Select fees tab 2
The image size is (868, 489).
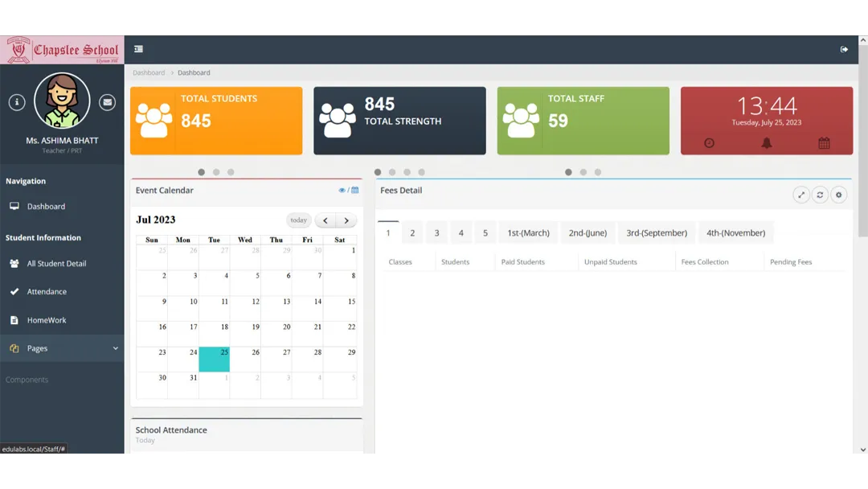tap(412, 233)
